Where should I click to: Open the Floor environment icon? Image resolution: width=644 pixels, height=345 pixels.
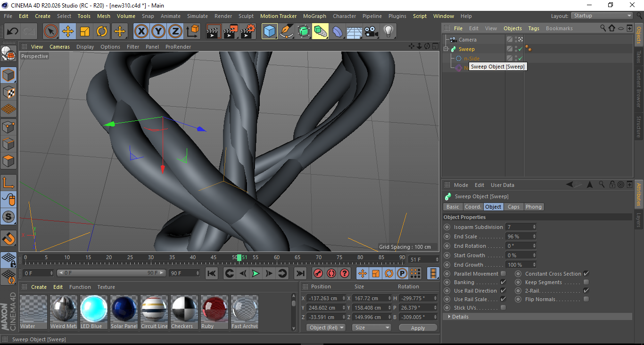[355, 32]
